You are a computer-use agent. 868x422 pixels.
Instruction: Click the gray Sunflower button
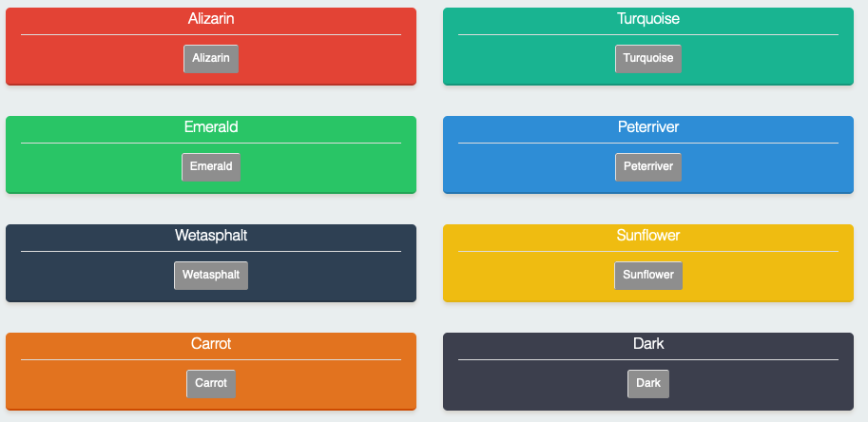pyautogui.click(x=647, y=276)
